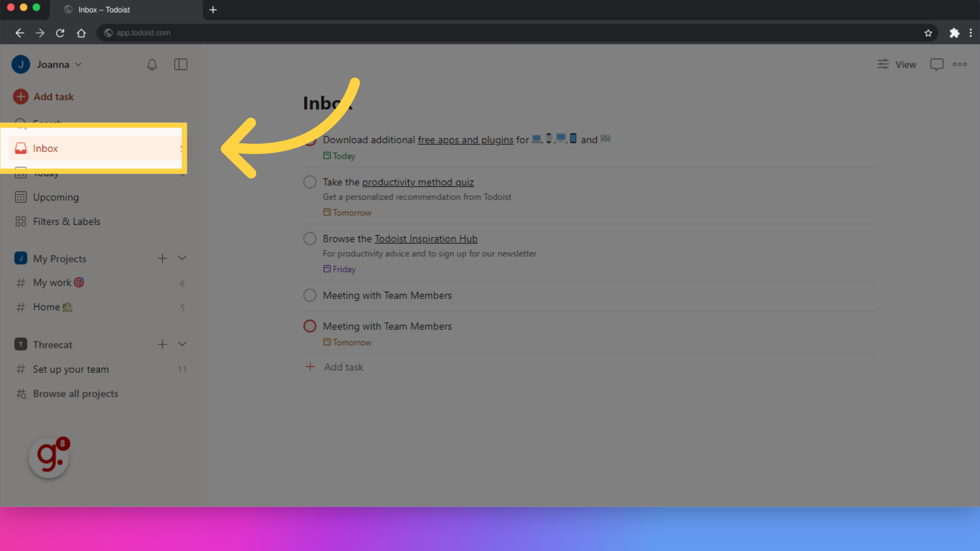
Task: Open My Projects heading
Action: click(x=60, y=259)
